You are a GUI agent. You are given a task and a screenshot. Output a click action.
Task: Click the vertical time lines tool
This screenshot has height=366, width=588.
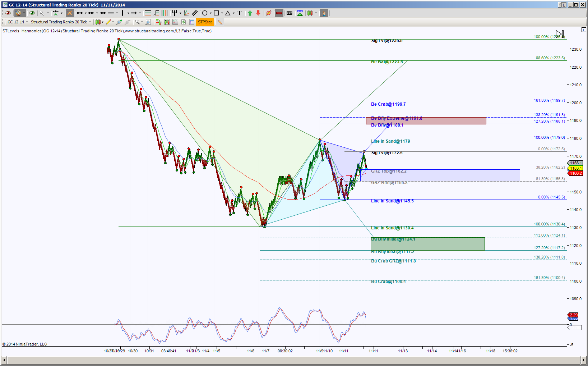point(165,13)
